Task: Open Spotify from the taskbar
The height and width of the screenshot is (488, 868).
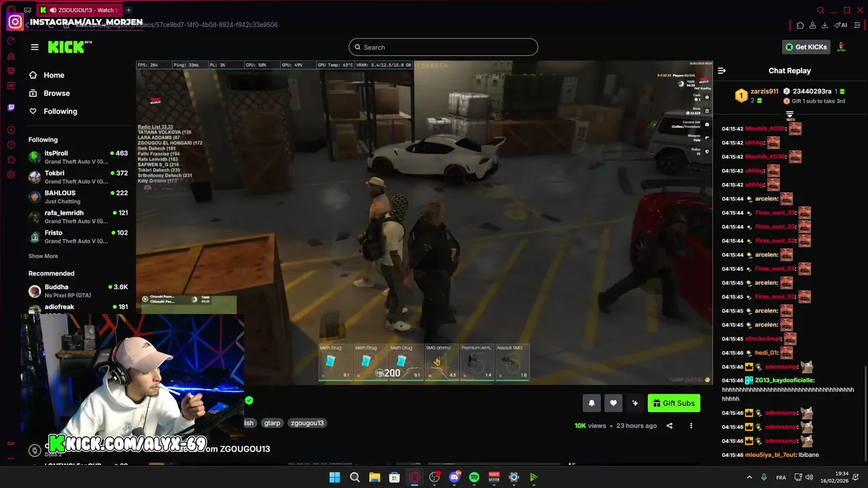Action: pos(474,477)
